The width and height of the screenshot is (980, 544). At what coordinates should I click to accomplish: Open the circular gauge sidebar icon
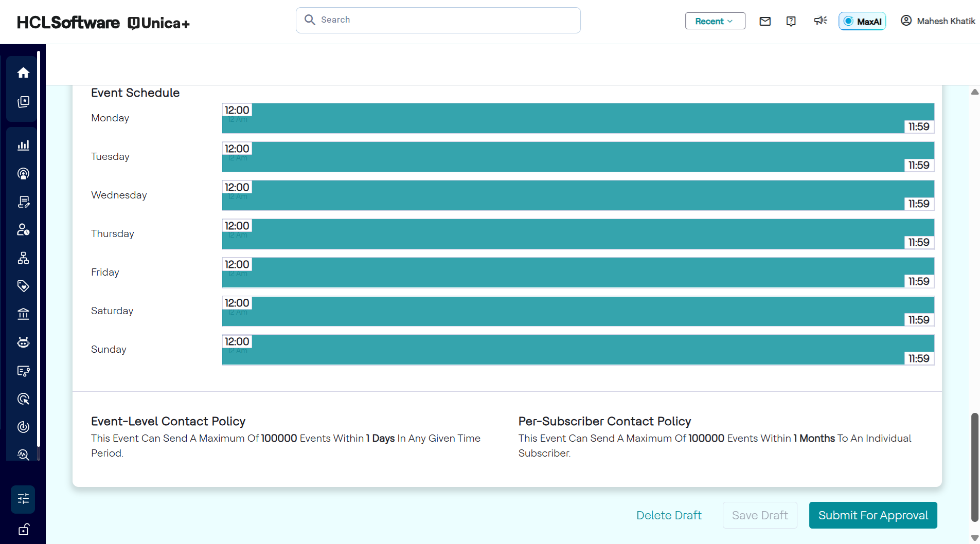pyautogui.click(x=23, y=427)
